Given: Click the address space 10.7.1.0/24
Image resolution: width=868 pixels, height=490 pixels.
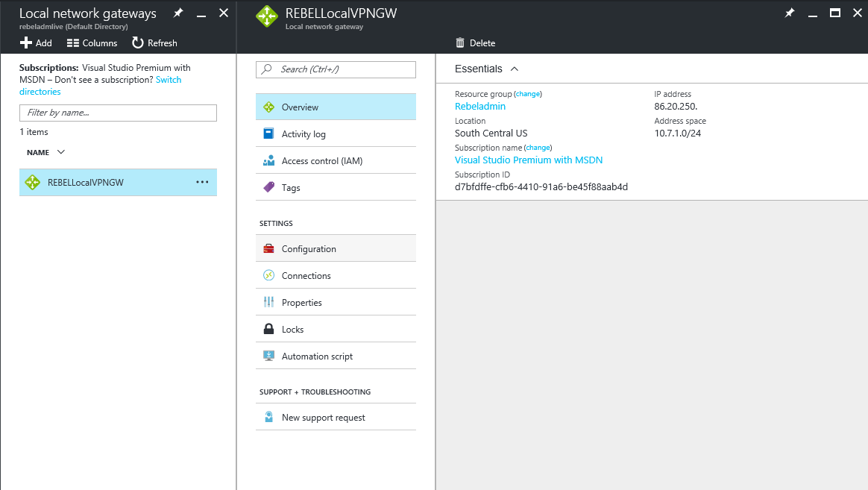Looking at the screenshot, I should 678,133.
